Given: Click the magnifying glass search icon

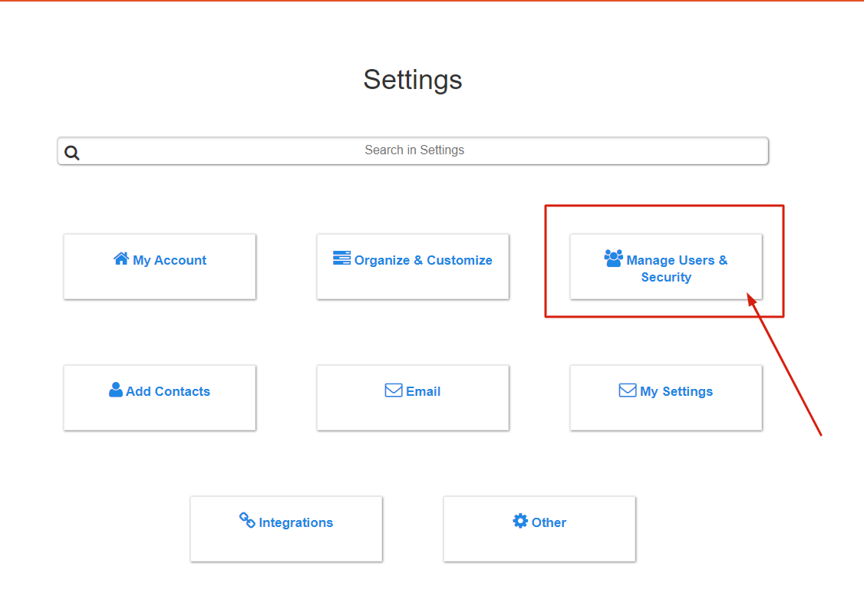Looking at the screenshot, I should [x=72, y=153].
